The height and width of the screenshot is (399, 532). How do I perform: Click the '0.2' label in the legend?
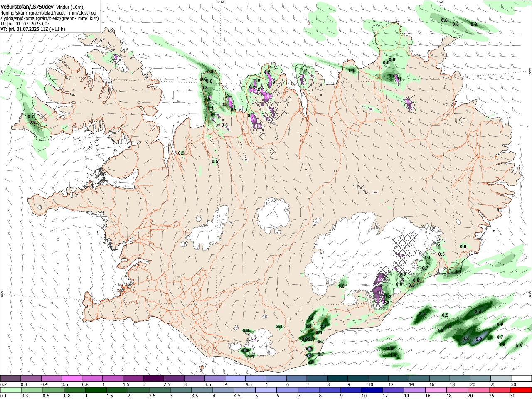[3, 384]
